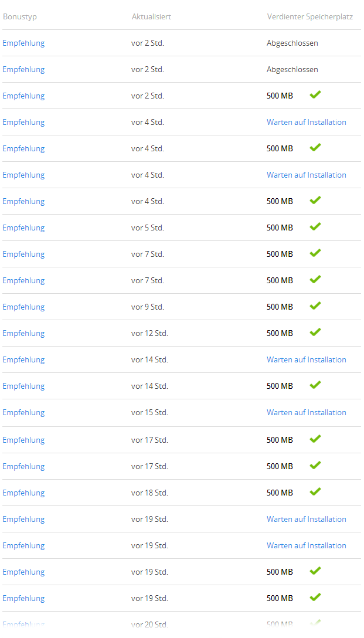Open the Empfehlung link updated vor 15 Std.
Screen dimensions: 364x638
pyautogui.click(x=23, y=413)
